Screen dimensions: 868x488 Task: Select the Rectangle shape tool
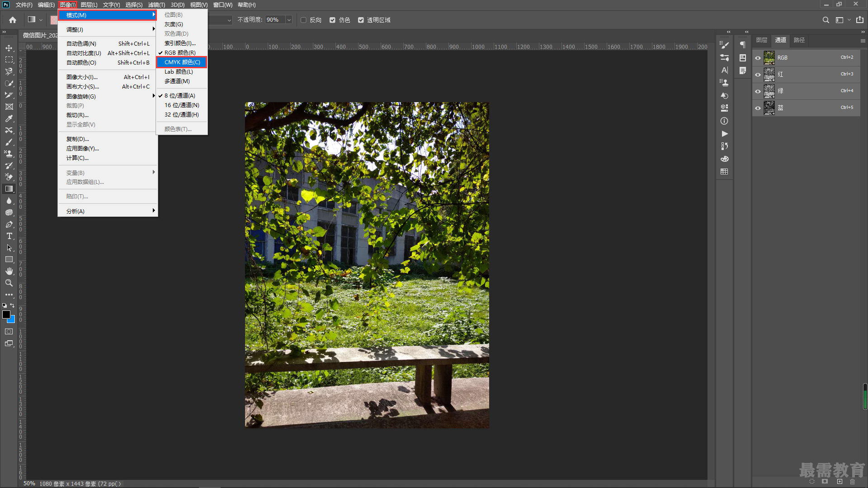(9, 259)
